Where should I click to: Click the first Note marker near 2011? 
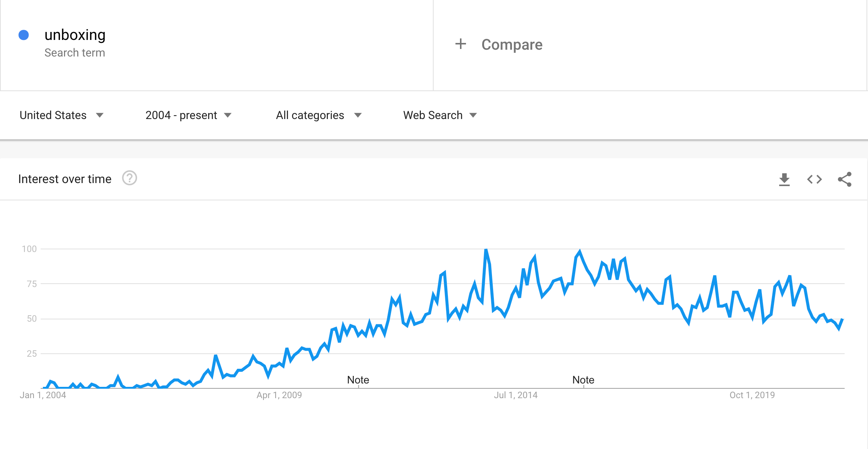[358, 380]
